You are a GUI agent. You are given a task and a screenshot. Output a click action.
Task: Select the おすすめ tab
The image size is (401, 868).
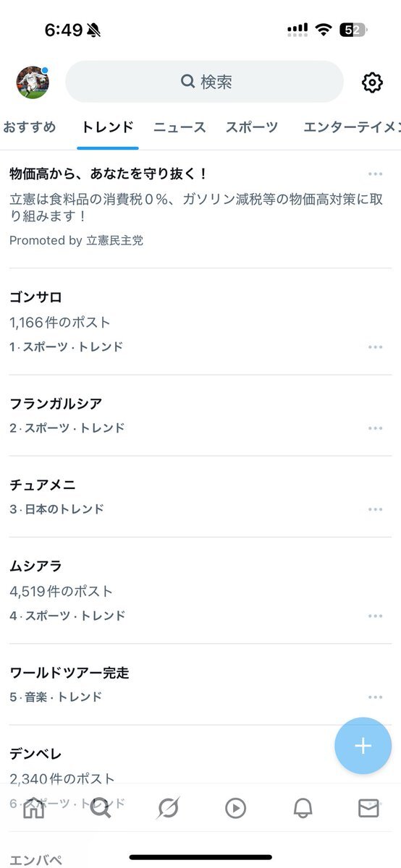coord(29,127)
